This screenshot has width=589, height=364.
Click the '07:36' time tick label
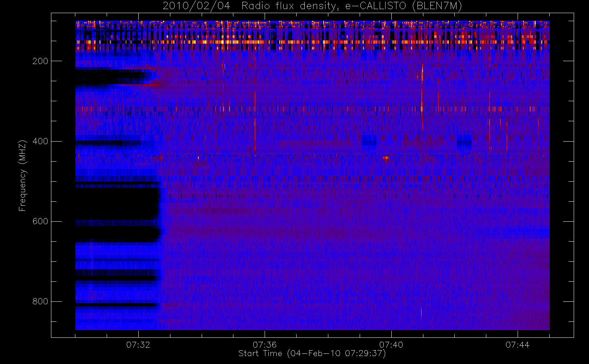[265, 345]
